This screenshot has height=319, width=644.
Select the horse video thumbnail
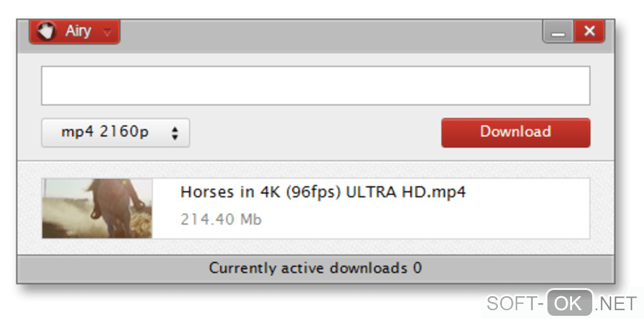tap(97, 208)
